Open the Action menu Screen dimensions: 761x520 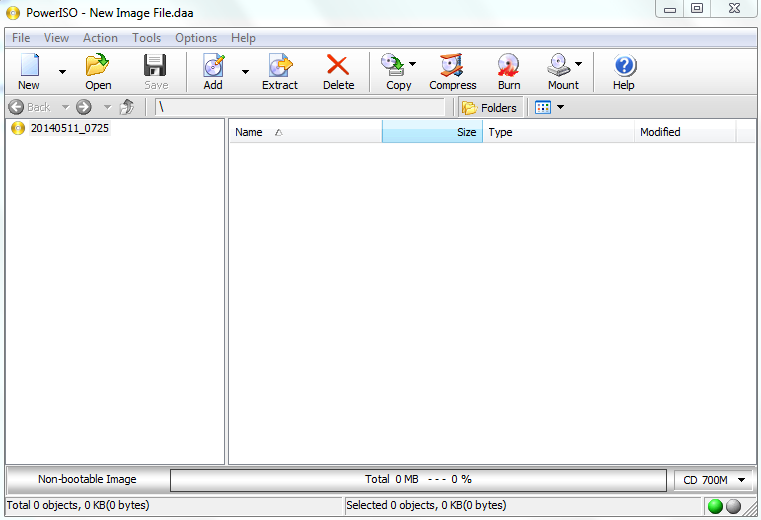(x=100, y=38)
